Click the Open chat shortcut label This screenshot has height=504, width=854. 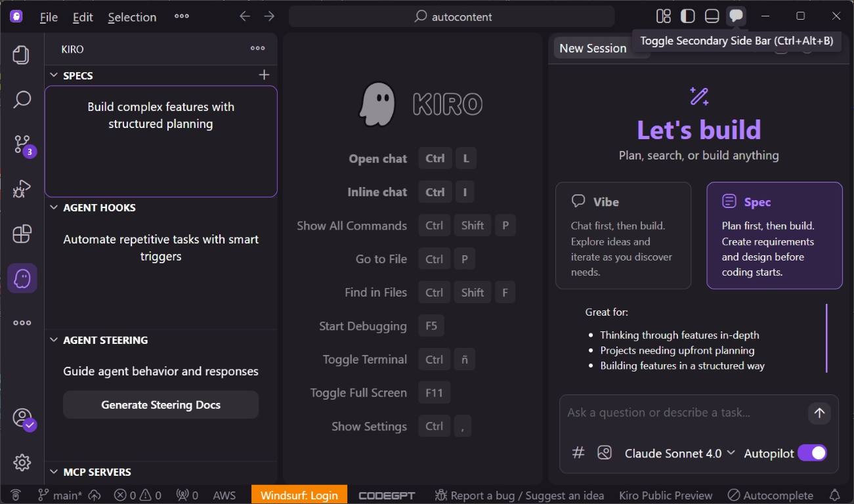[378, 159]
